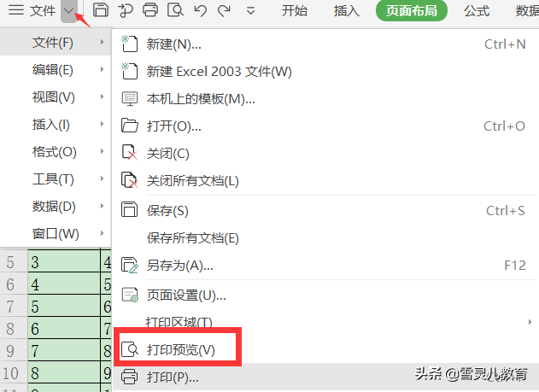This screenshot has width=539, height=392.
Task: Choose 关闭(C) from the file menu
Action: click(x=325, y=153)
